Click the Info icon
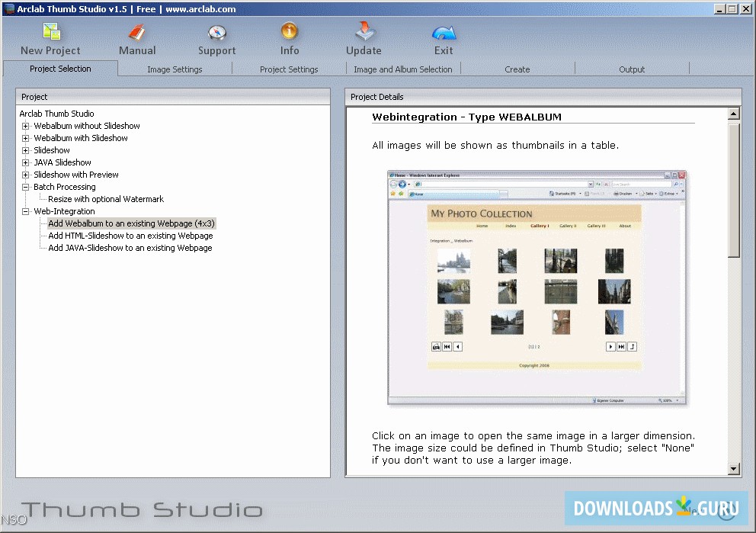This screenshot has height=533, width=756. point(290,32)
